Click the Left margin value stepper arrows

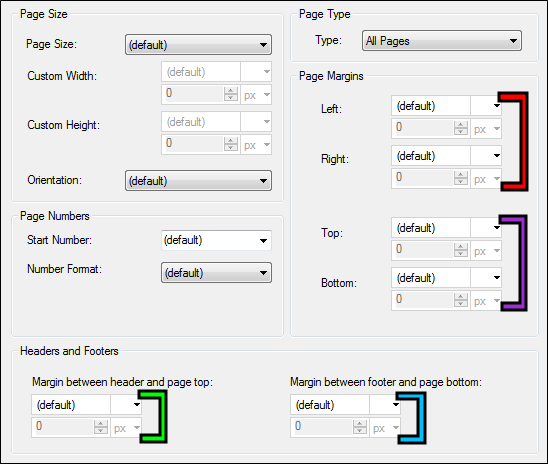tap(461, 128)
